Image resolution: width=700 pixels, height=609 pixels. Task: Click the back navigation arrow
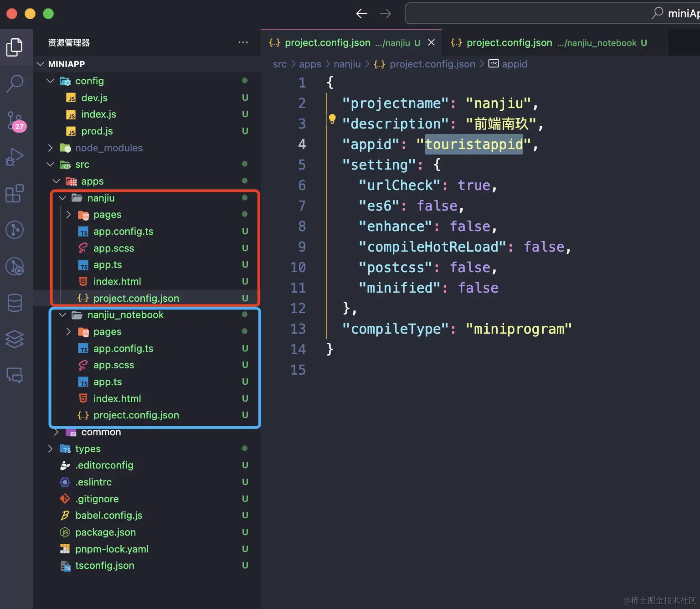click(362, 14)
